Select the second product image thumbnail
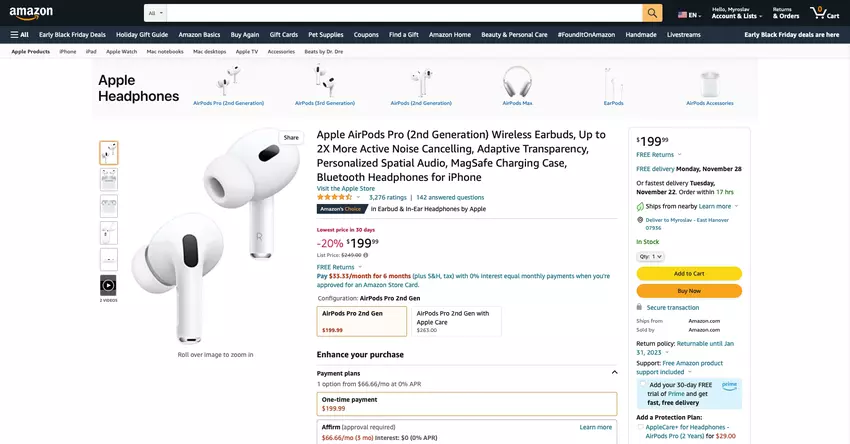This screenshot has width=850, height=444. tap(108, 180)
